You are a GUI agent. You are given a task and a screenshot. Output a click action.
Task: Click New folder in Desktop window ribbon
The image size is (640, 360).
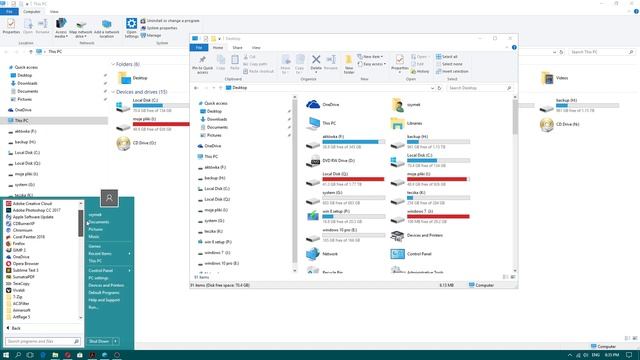349,64
